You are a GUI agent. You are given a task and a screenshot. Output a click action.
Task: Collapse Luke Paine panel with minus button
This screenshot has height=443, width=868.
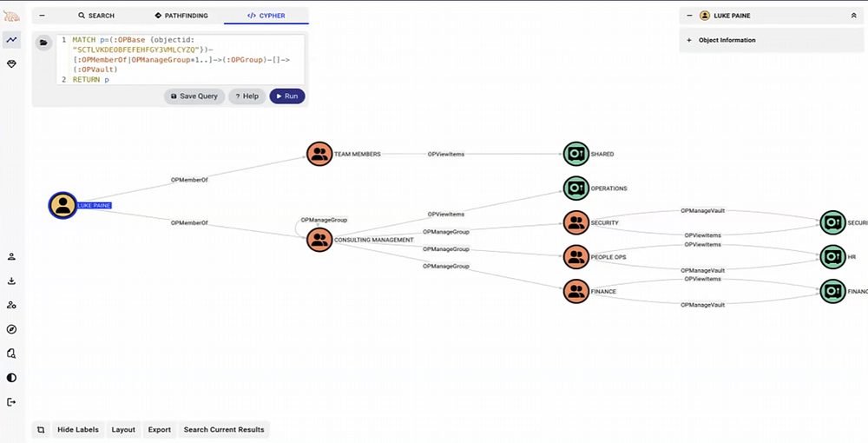(x=689, y=16)
